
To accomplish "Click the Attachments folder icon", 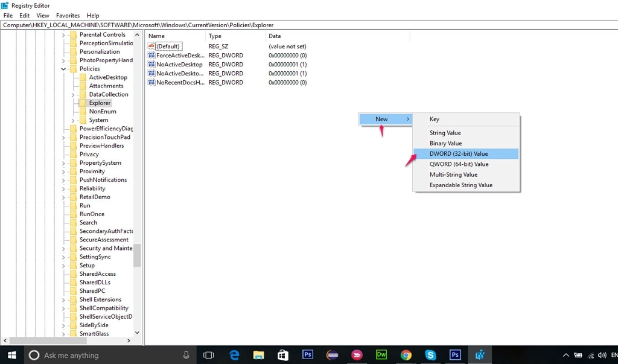I will (83, 86).
